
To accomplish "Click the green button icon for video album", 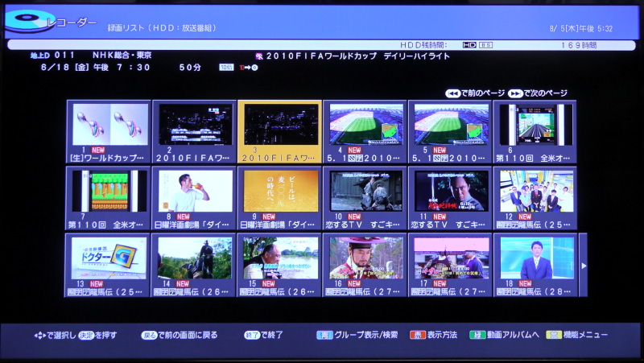I will pyautogui.click(x=477, y=335).
